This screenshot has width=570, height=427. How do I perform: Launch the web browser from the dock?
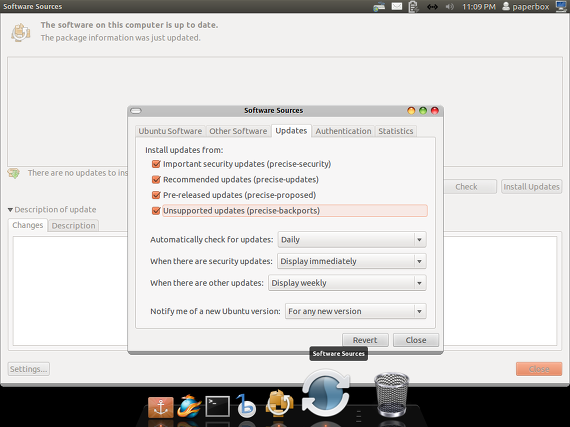pyautogui.click(x=189, y=406)
